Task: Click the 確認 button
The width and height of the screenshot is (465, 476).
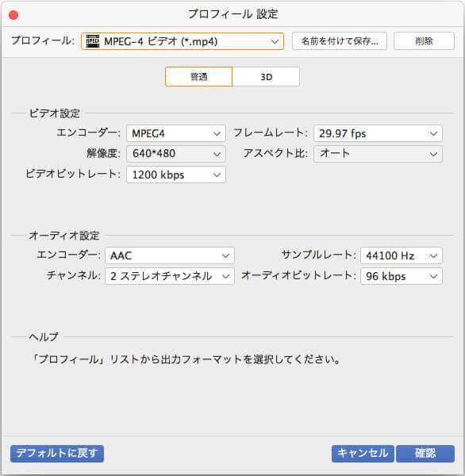Action: (x=425, y=454)
